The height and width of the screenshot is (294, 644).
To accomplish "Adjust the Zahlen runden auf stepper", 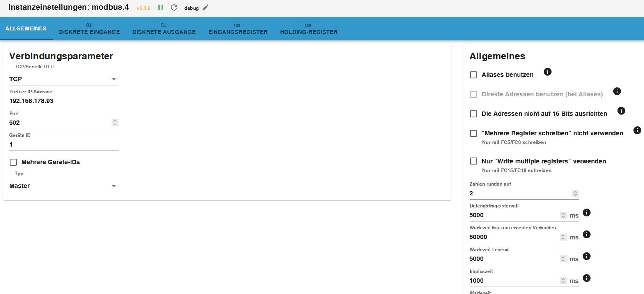I will coord(575,193).
